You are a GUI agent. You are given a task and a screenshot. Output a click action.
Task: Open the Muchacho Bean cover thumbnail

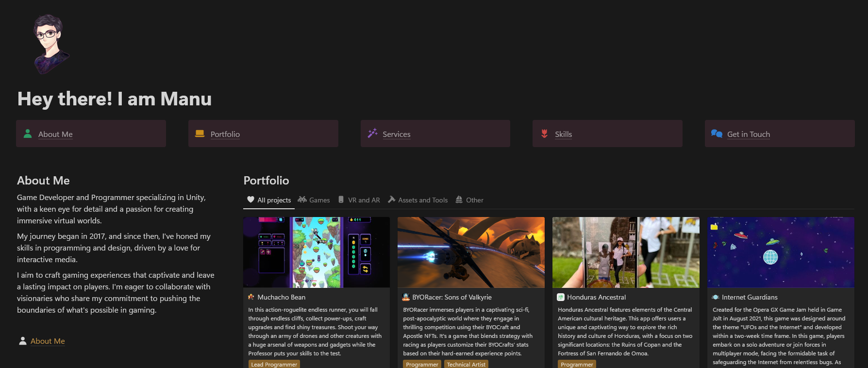pos(316,252)
